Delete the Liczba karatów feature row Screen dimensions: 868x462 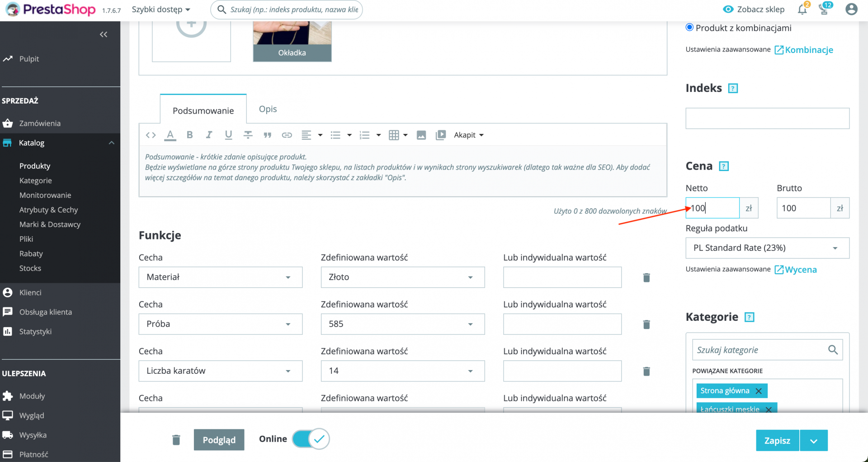[646, 371]
